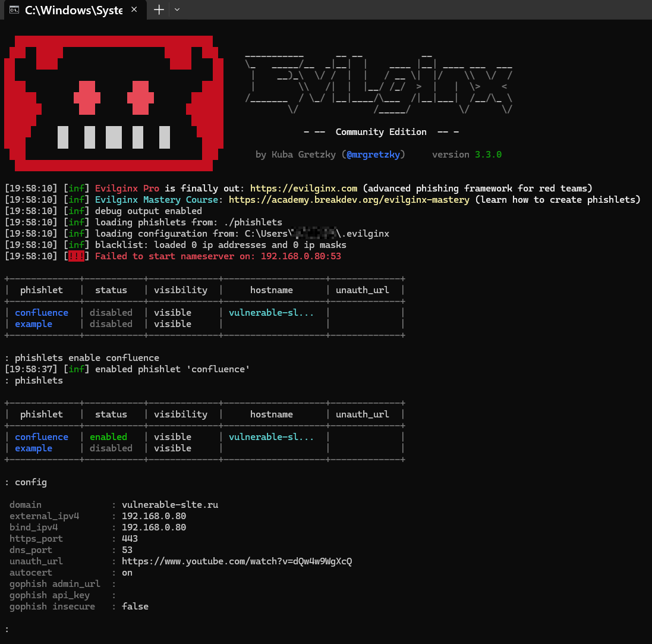The image size is (652, 644).
Task: Expand the new tab profile dropdown arrow
Action: click(177, 10)
